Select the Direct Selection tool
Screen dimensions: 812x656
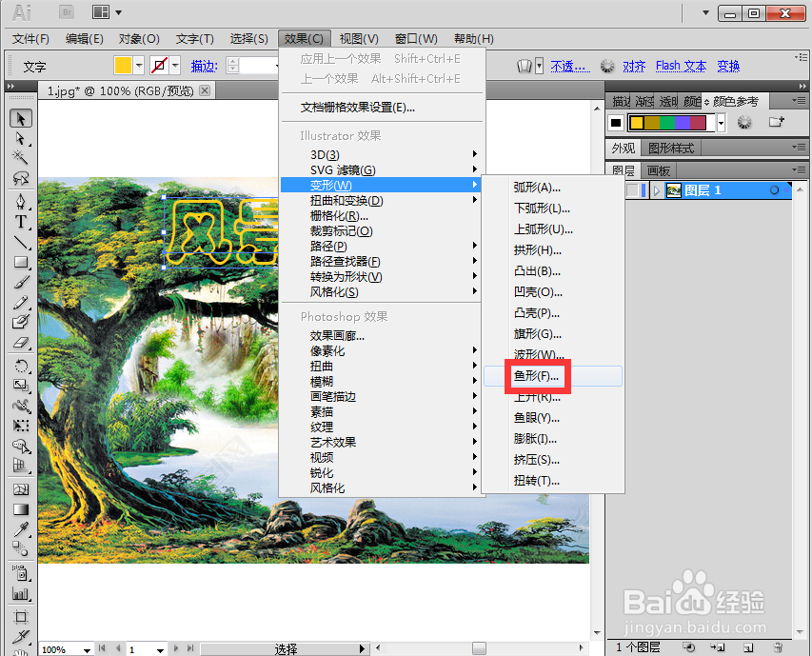pos(21,139)
